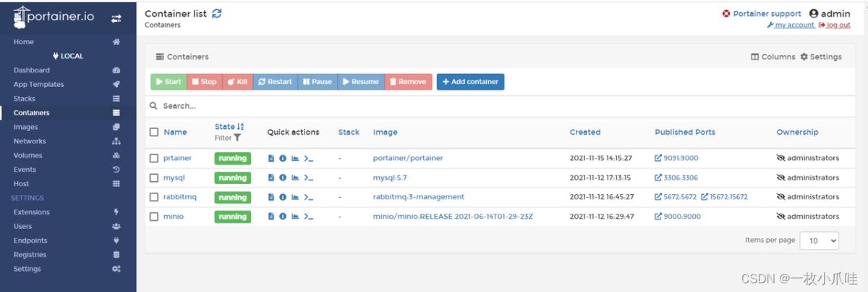Open console icon for mysql container
The width and height of the screenshot is (868, 292).
coord(308,178)
